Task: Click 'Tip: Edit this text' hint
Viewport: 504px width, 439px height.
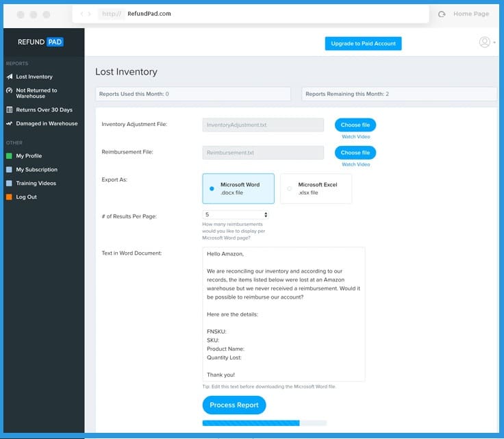Action: [x=269, y=387]
